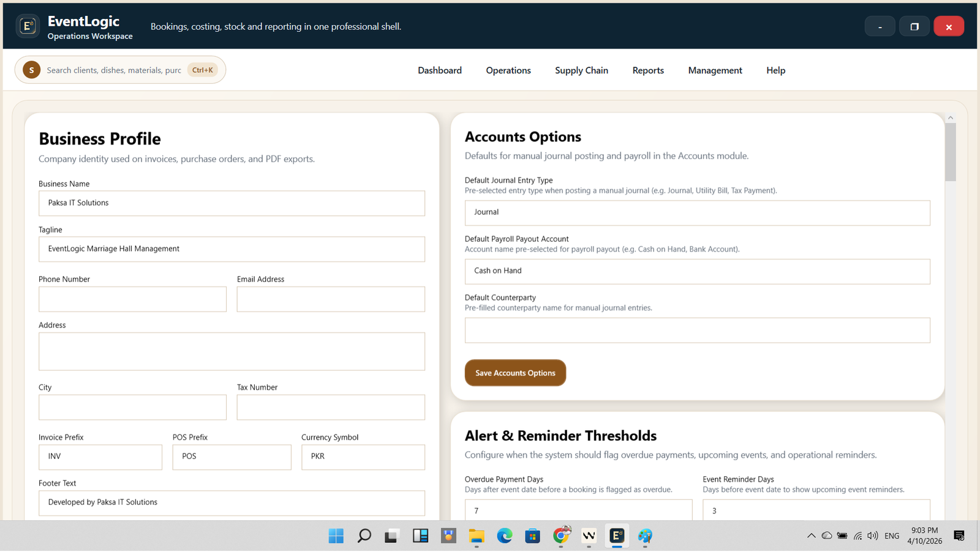Open the Default Journal Entry Type selector

pyautogui.click(x=697, y=212)
